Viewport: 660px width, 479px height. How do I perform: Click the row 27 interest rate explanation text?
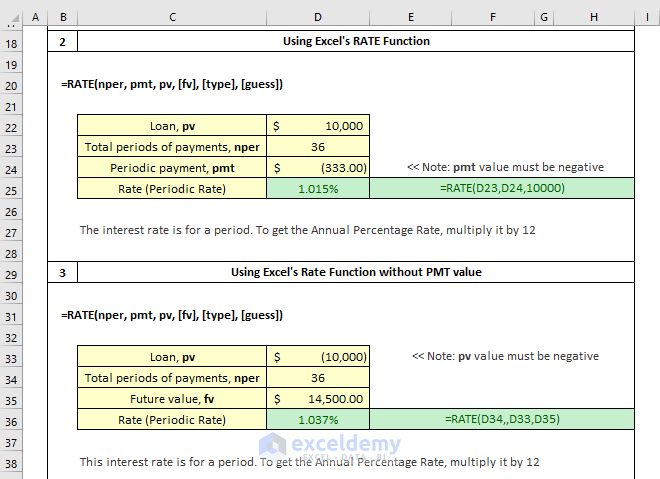pyautogui.click(x=307, y=230)
